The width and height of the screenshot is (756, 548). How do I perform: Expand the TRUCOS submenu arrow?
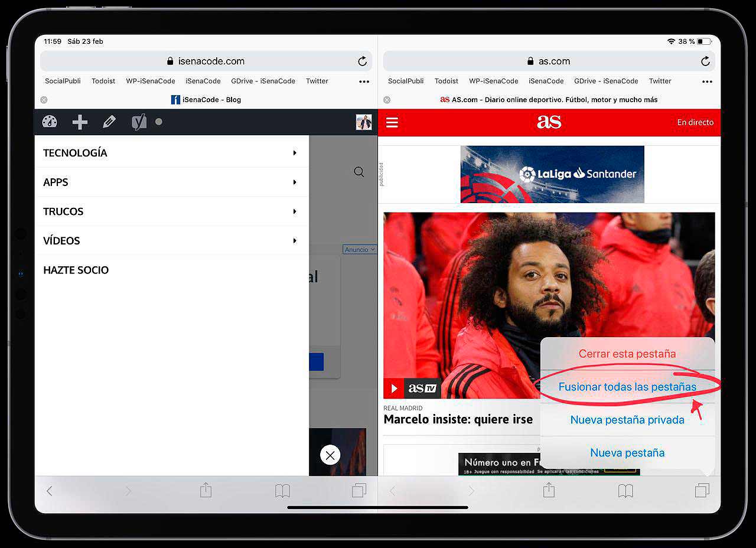click(x=295, y=211)
